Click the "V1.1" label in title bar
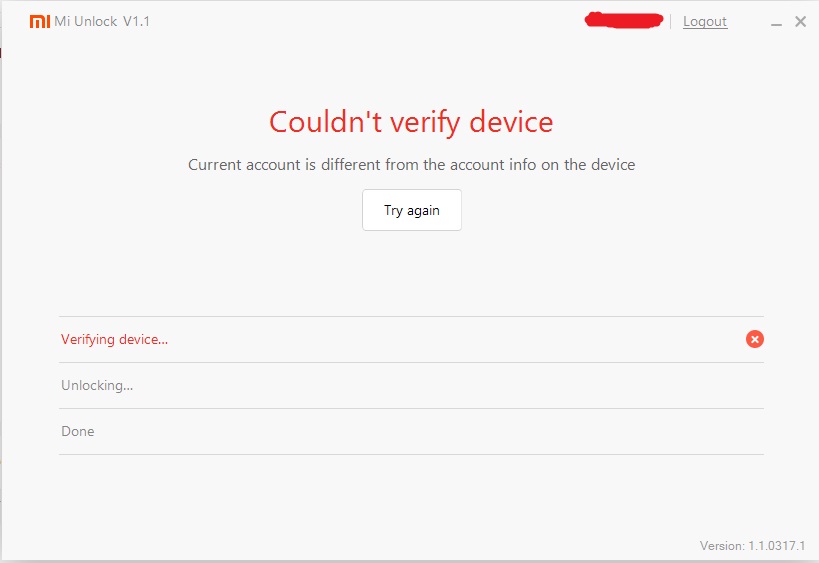 [137, 21]
